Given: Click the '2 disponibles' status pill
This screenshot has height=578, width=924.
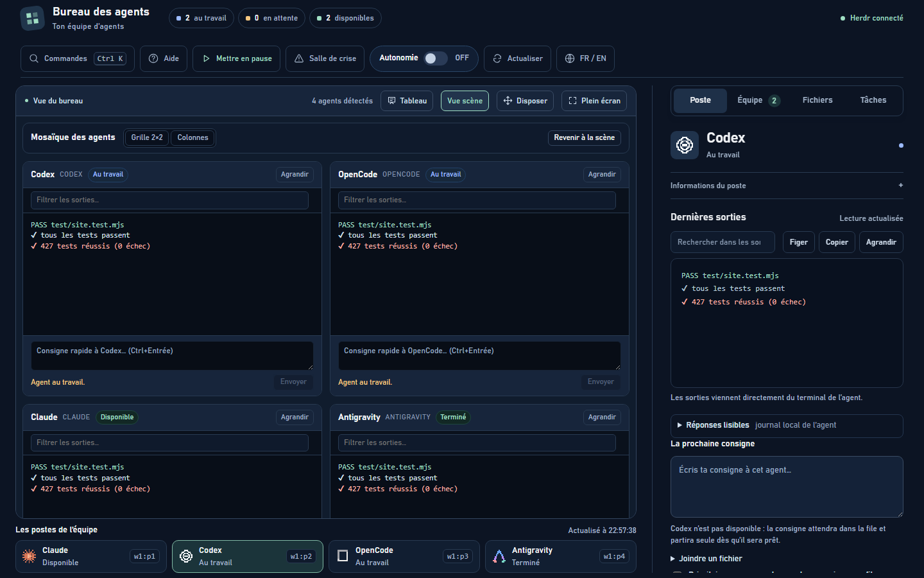Looking at the screenshot, I should tap(345, 18).
